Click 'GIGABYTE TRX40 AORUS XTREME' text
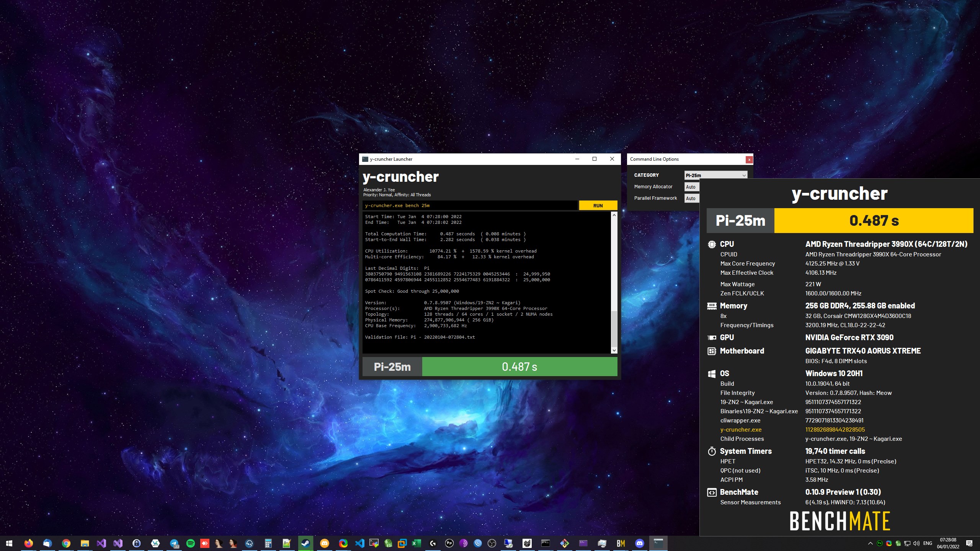980x551 pixels. click(x=863, y=351)
